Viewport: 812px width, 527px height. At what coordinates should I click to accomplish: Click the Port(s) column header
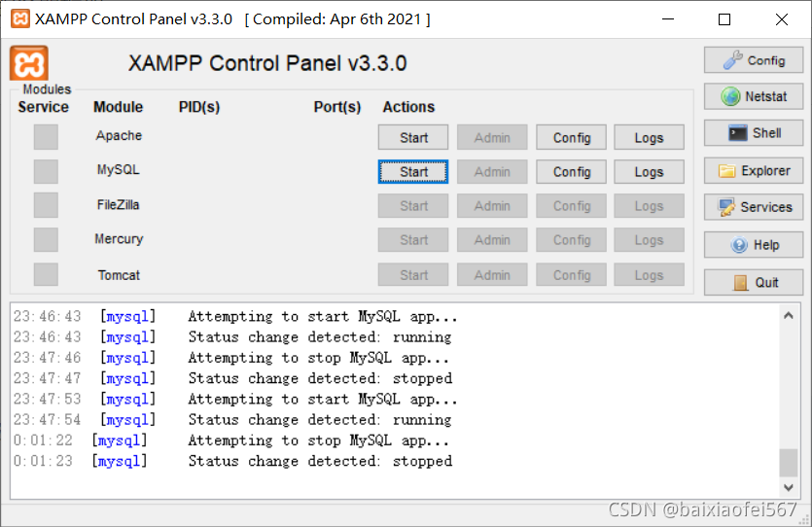tap(337, 107)
